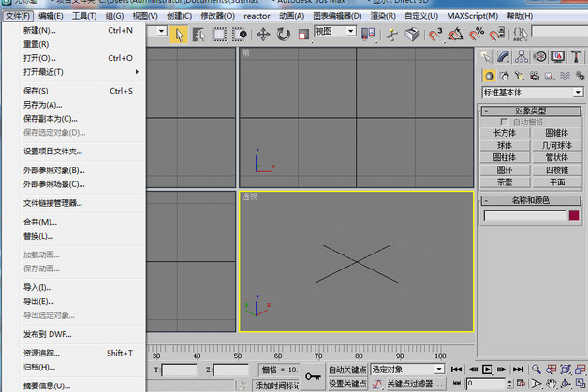Toggle the 设置关键点 set key mode
Screen dimensions: 588x392
click(x=347, y=384)
